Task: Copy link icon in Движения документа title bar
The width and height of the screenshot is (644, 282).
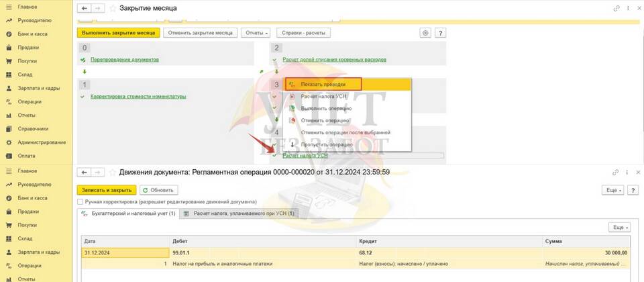Action: tap(616, 173)
